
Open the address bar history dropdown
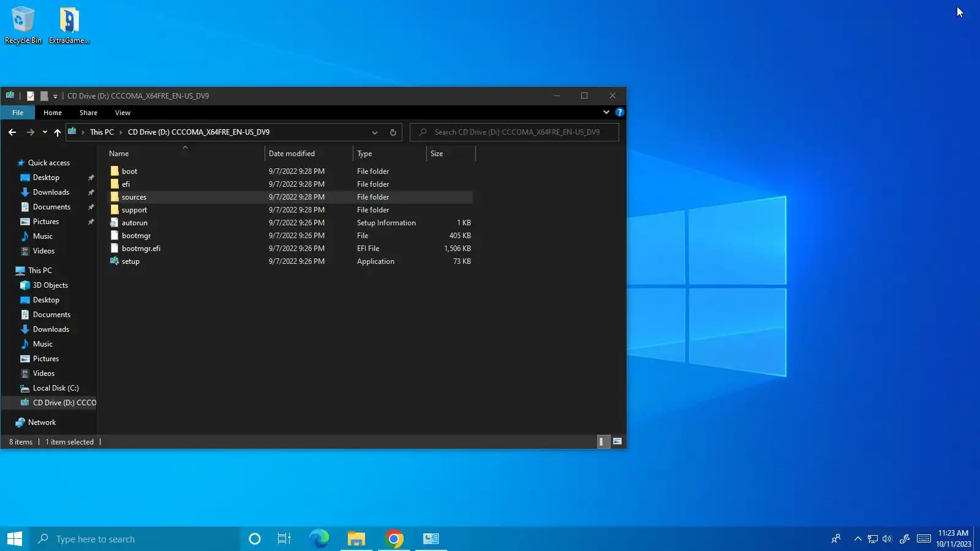pyautogui.click(x=375, y=132)
